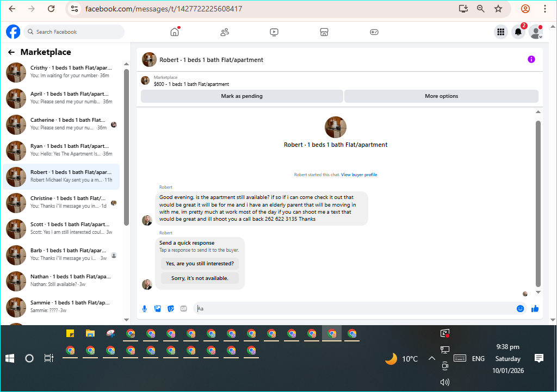The height and width of the screenshot is (392, 557).
Task: Open the Home feed icon
Action: (175, 32)
